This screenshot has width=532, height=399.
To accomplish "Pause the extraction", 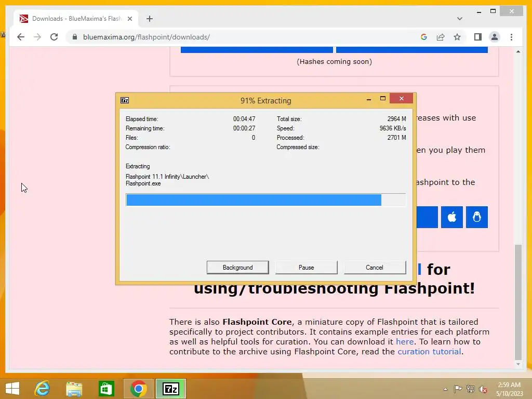I will point(306,268).
